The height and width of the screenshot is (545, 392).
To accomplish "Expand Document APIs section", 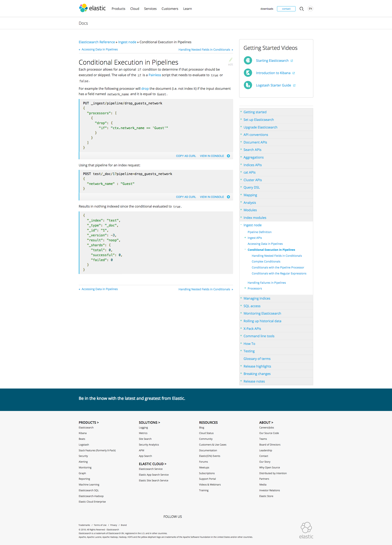I will pos(241,142).
